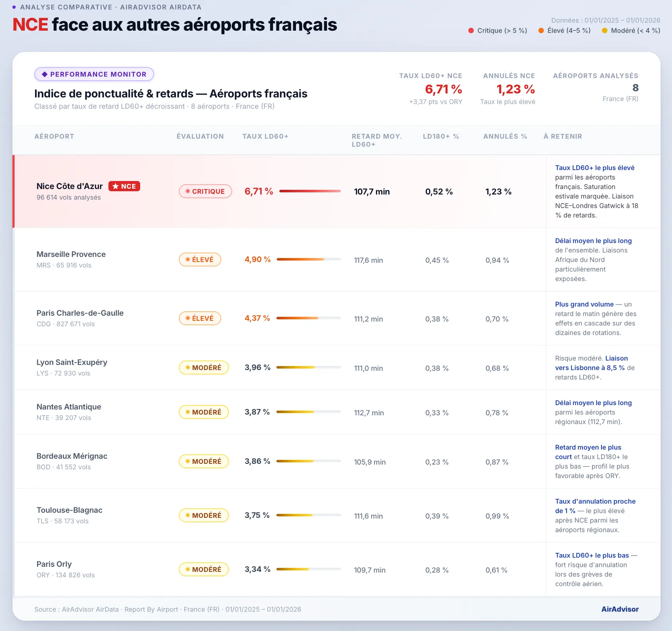The width and height of the screenshot is (672, 631).
Task: Click the 6,71 % Taux LD60+ NCE summary
Action: click(443, 89)
